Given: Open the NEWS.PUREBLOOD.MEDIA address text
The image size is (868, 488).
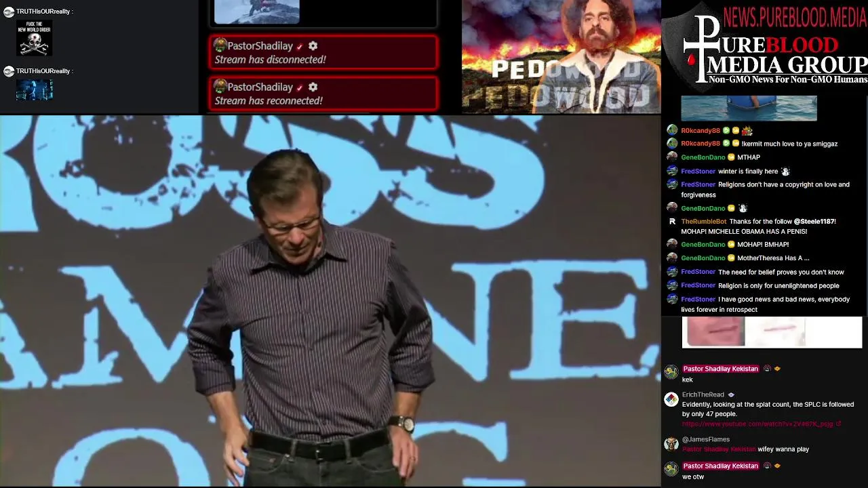Looking at the screenshot, I should pyautogui.click(x=795, y=17).
